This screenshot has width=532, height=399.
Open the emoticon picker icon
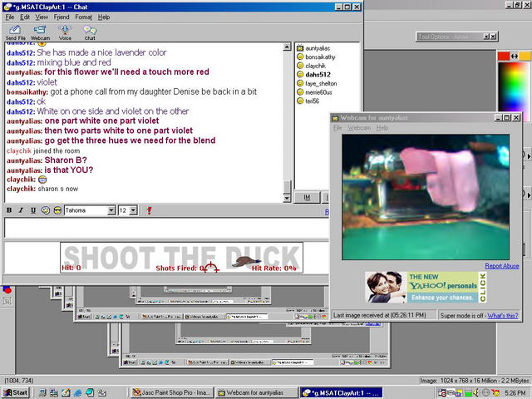click(x=57, y=210)
